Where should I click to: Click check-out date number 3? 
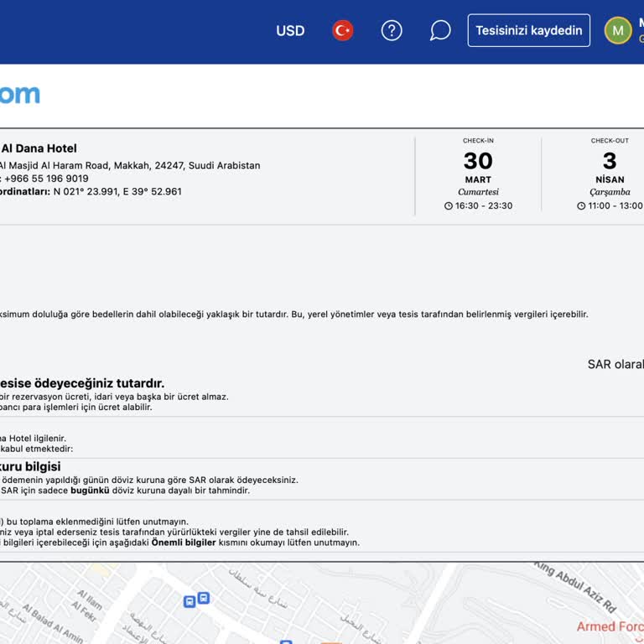(x=610, y=161)
